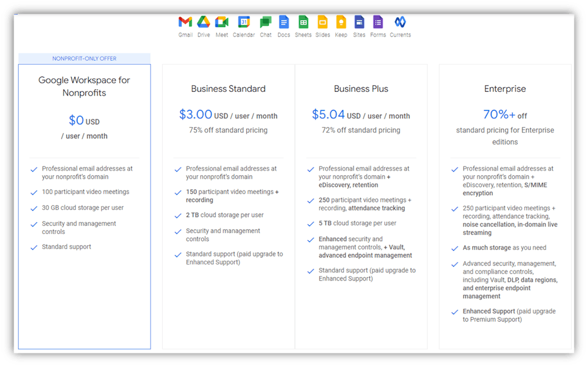Select the Business Standard plan title
The width and height of the screenshot is (588, 367).
(228, 89)
